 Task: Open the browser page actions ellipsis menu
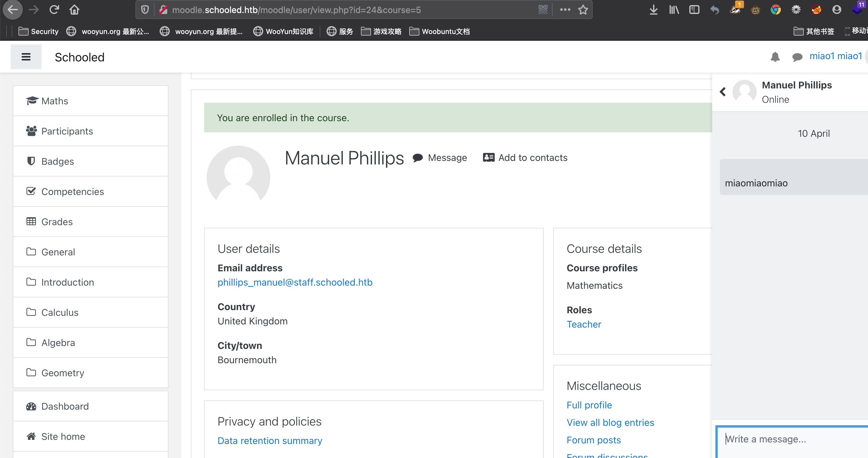565,10
